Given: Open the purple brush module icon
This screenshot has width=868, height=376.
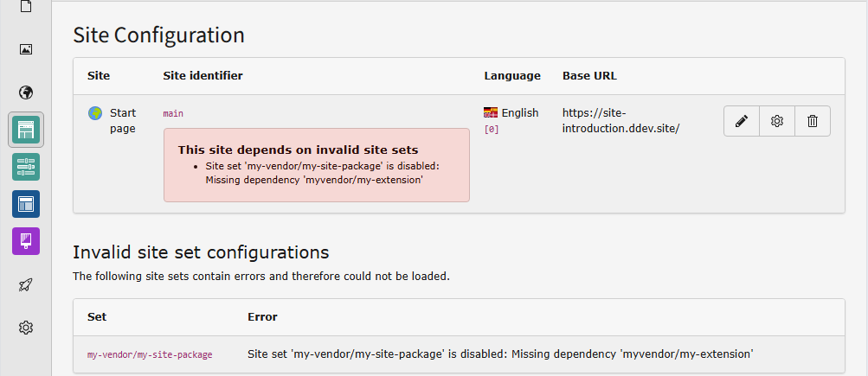Looking at the screenshot, I should (25, 241).
